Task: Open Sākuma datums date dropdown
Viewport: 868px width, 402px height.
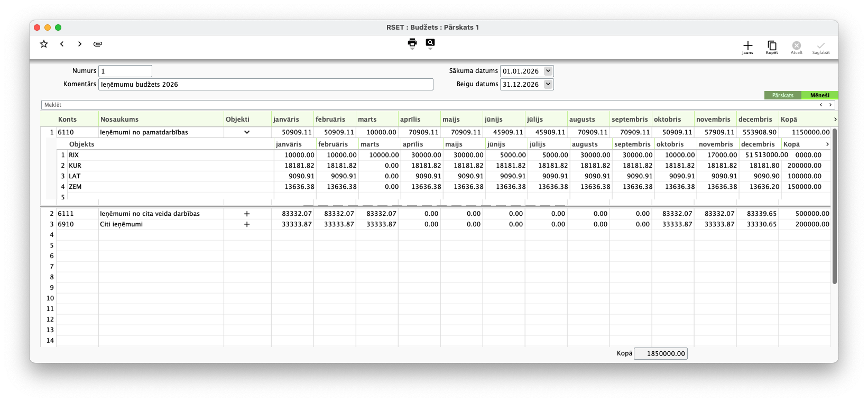Action: coord(548,71)
